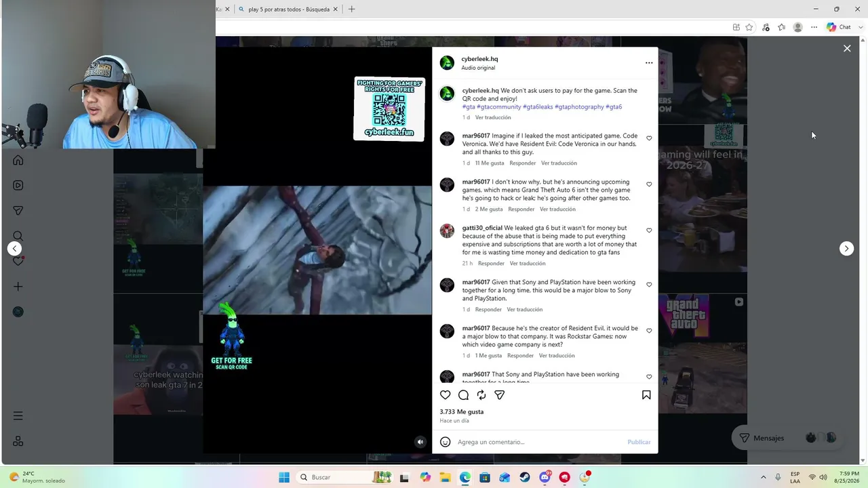Add this page to favorites star icon

[x=749, y=27]
